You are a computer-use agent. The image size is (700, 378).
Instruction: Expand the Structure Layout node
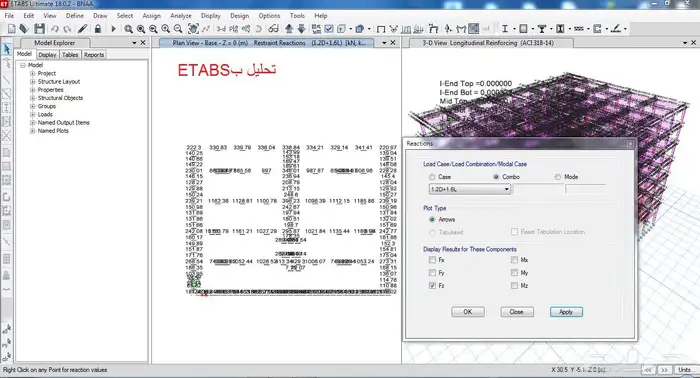32,82
